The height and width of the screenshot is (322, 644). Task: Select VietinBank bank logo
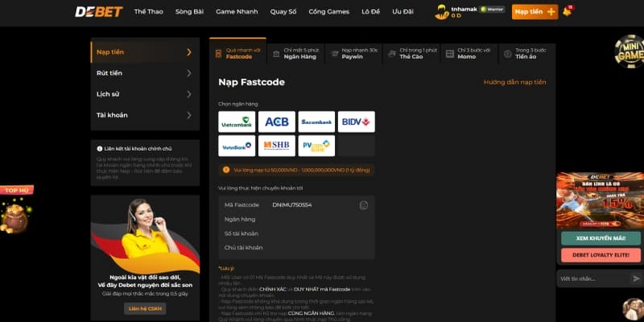coord(237,146)
